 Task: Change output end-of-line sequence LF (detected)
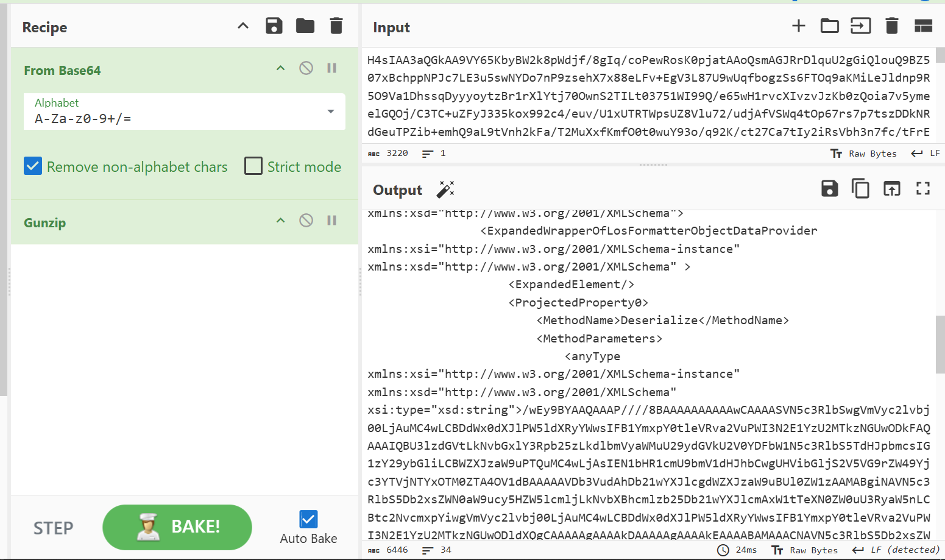click(896, 550)
